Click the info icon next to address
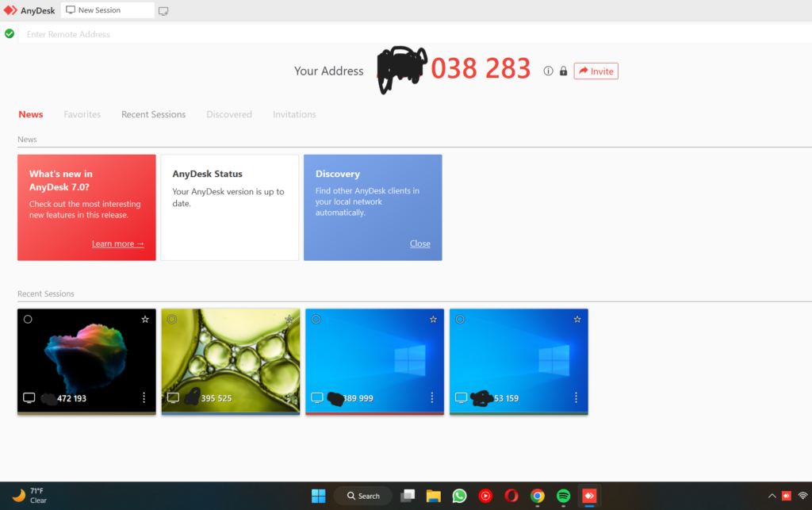 click(548, 71)
